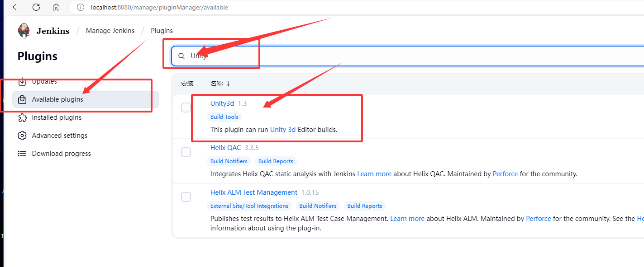Click Learn more link in Helix ALM description
This screenshot has height=267, width=644.
pos(407,219)
